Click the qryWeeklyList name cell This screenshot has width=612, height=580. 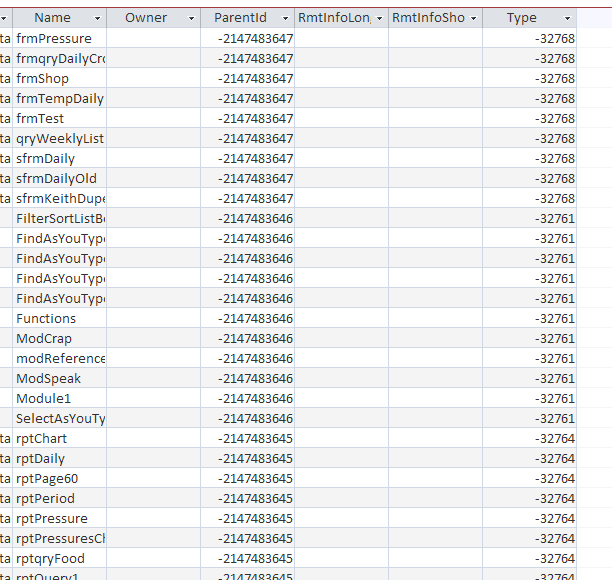point(60,139)
